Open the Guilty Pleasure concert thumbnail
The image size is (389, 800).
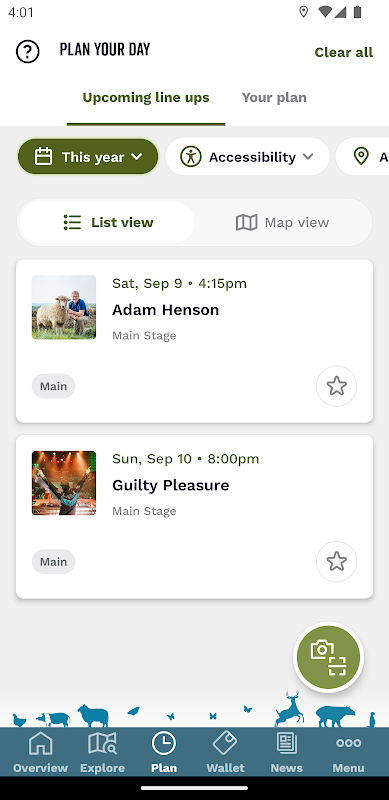pyautogui.click(x=64, y=483)
